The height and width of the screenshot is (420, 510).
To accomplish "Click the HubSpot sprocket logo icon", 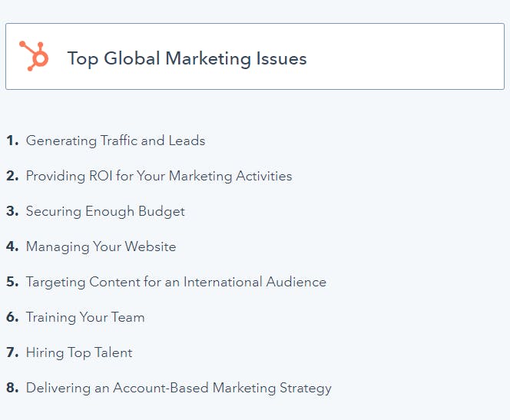I will (x=34, y=56).
